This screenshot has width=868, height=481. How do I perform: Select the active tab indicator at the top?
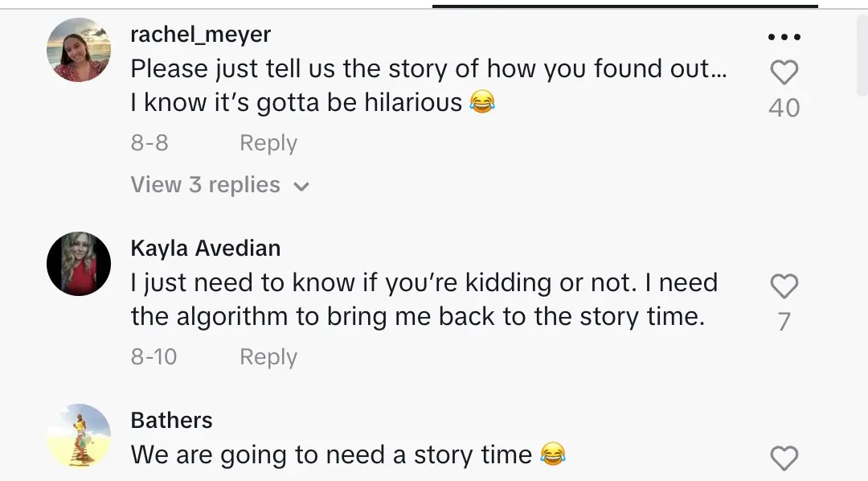624,6
